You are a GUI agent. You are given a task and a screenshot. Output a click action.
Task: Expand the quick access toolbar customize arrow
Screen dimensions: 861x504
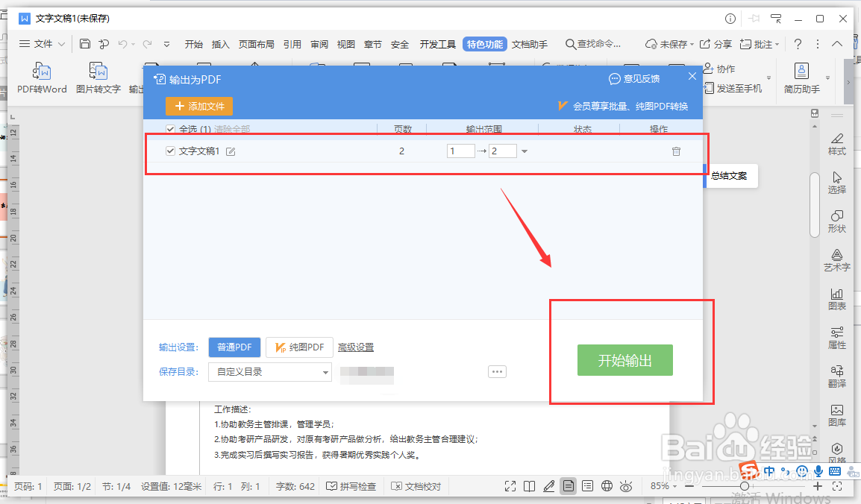click(x=167, y=44)
